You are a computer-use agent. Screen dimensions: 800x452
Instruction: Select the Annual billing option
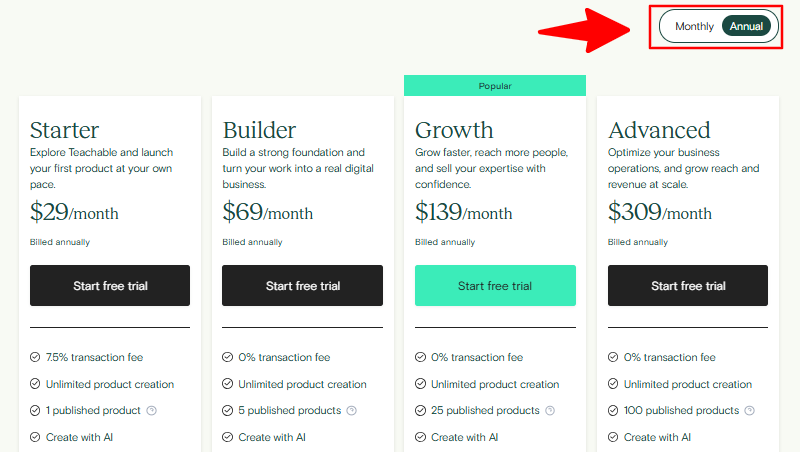746,27
